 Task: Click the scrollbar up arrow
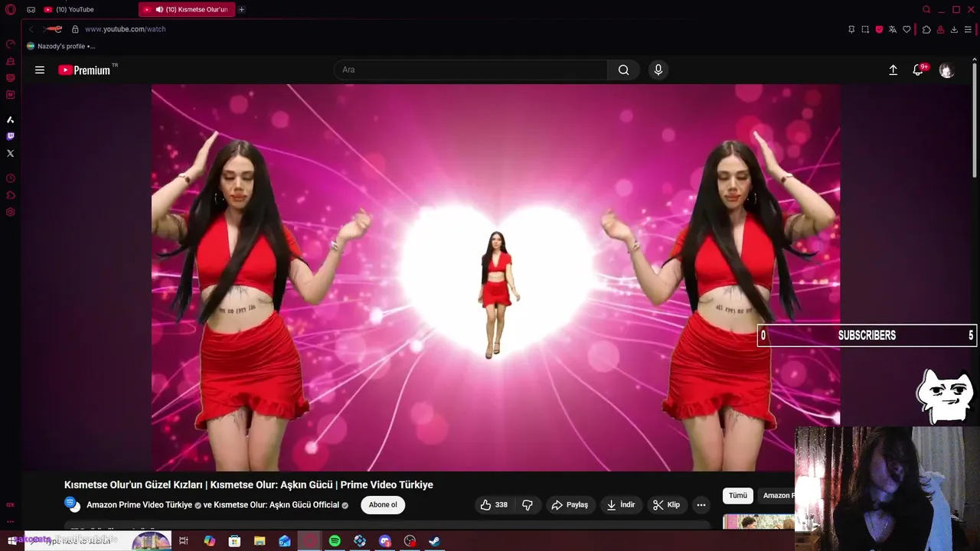coord(975,58)
